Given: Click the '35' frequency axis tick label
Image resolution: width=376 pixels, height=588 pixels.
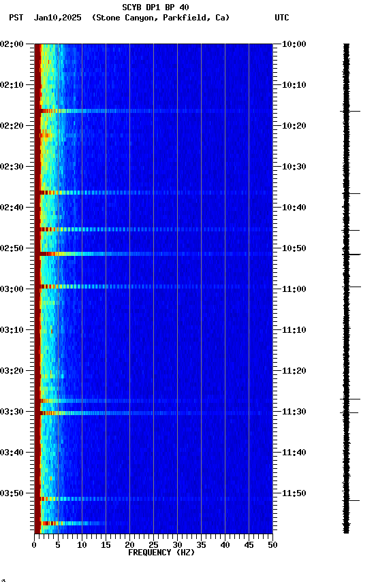Looking at the screenshot, I should (x=201, y=545).
